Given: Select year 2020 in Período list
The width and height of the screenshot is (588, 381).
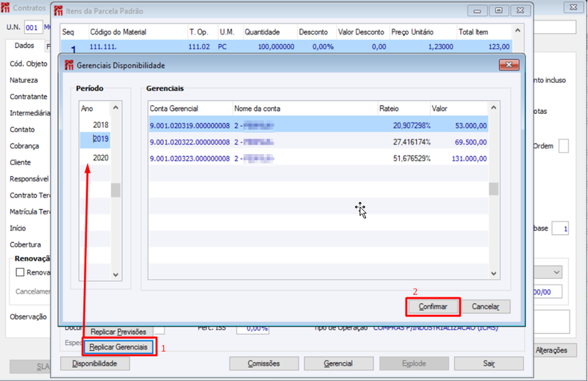Looking at the screenshot, I should (x=95, y=158).
